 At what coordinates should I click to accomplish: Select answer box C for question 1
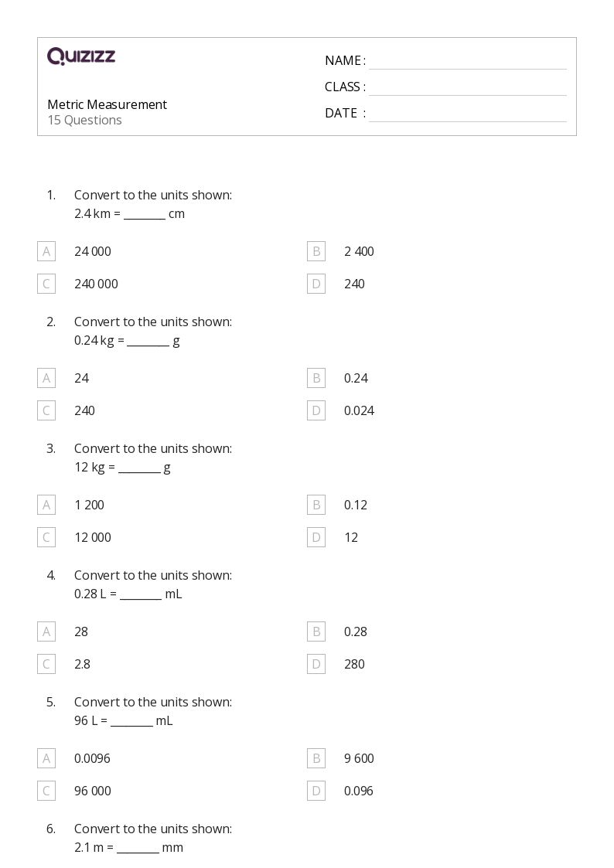coord(46,284)
